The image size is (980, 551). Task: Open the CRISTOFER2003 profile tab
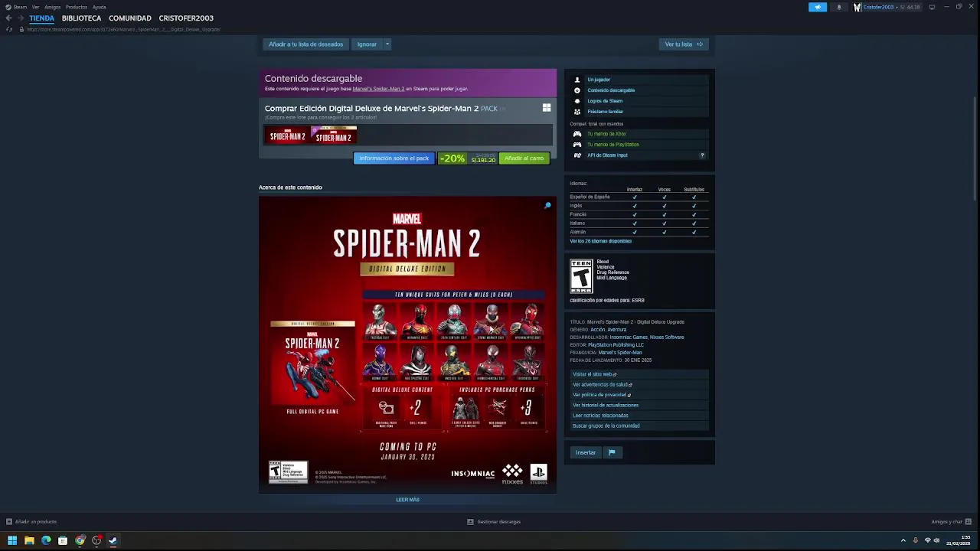186,18
